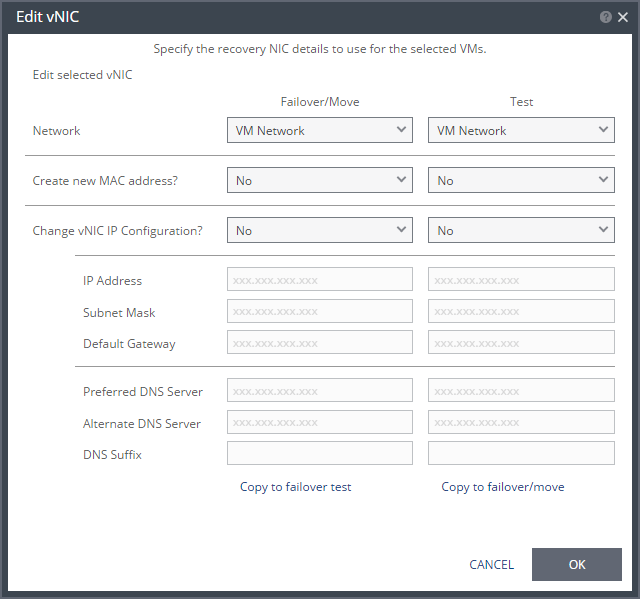
Task: Open Test Change vNIC IP Configuration dropdown
Action: (521, 230)
